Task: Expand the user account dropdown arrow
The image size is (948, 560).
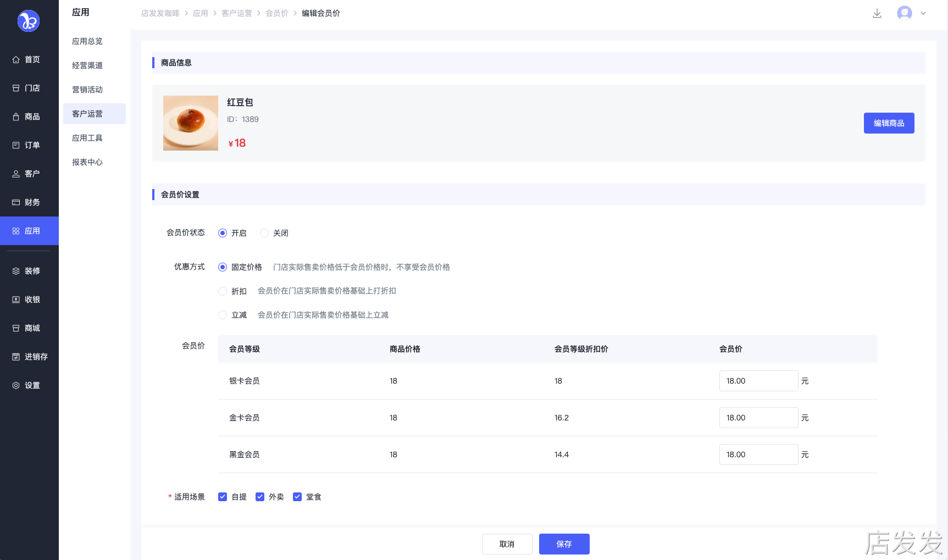Action: coord(923,13)
